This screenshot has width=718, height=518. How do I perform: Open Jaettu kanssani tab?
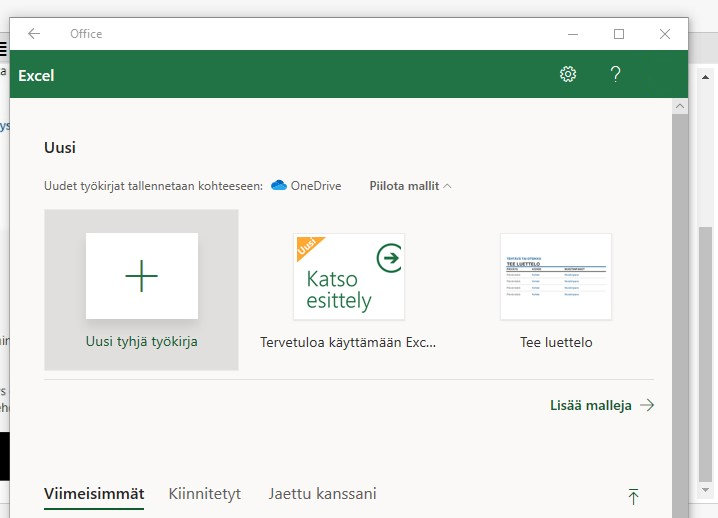(322, 494)
